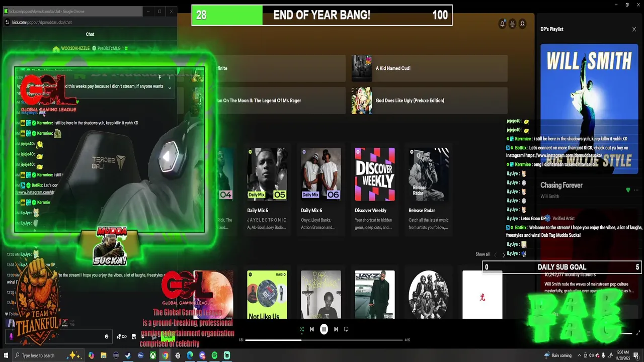
Task: Open Spotify notifications bell
Action: point(502,24)
